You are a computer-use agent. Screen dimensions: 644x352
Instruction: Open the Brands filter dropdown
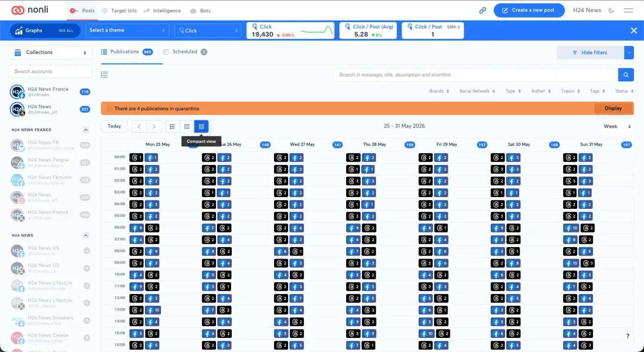click(439, 91)
